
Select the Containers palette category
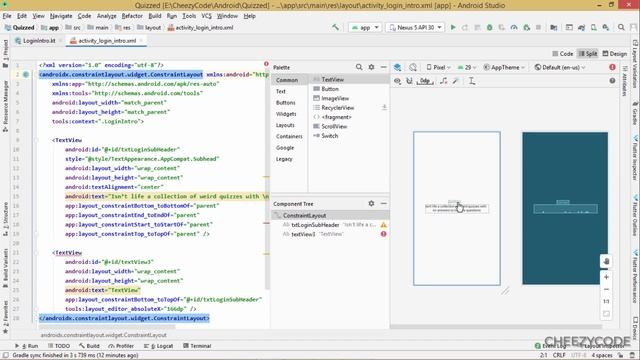[x=289, y=136]
